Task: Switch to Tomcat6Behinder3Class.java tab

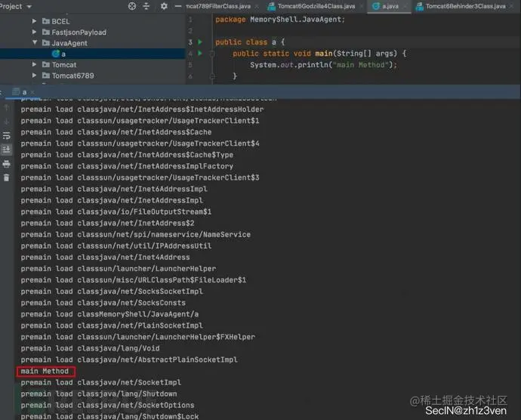Action: [x=461, y=6]
